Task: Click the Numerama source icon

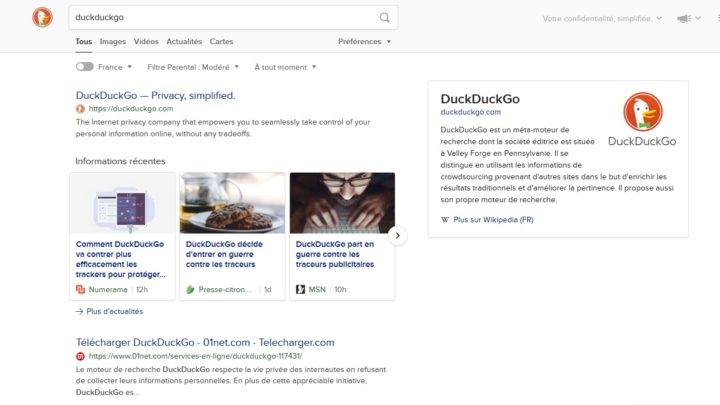Action: click(80, 289)
